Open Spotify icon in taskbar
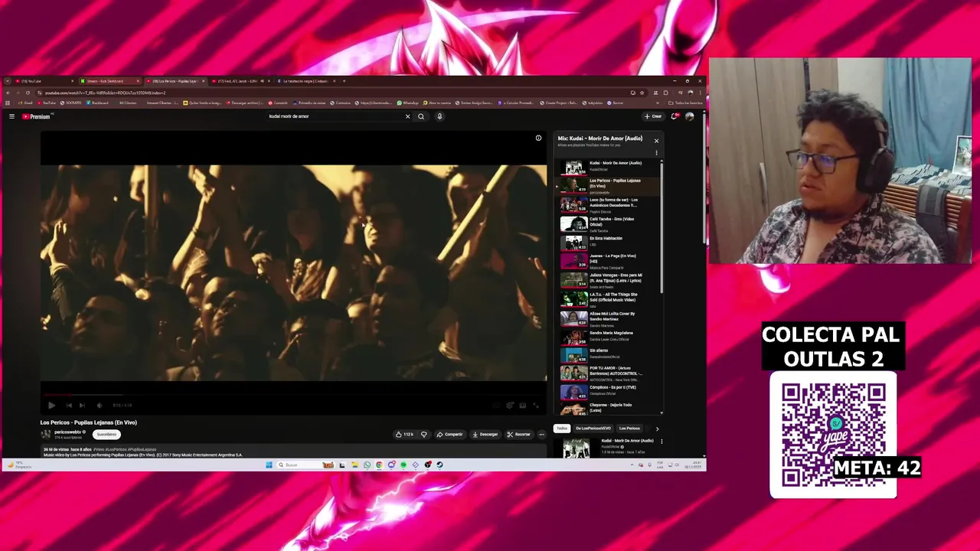Image resolution: width=980 pixels, height=551 pixels. [x=403, y=465]
